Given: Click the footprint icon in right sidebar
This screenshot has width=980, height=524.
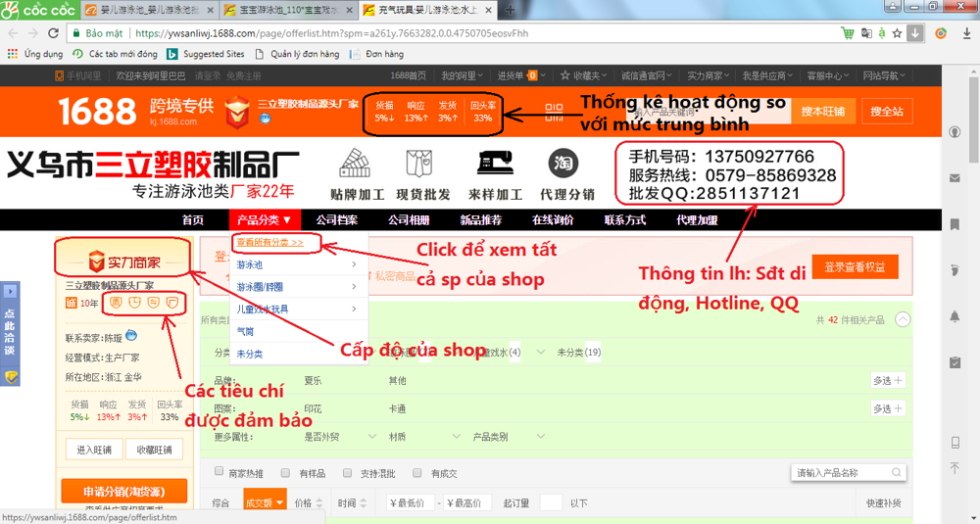Looking at the screenshot, I should (955, 270).
